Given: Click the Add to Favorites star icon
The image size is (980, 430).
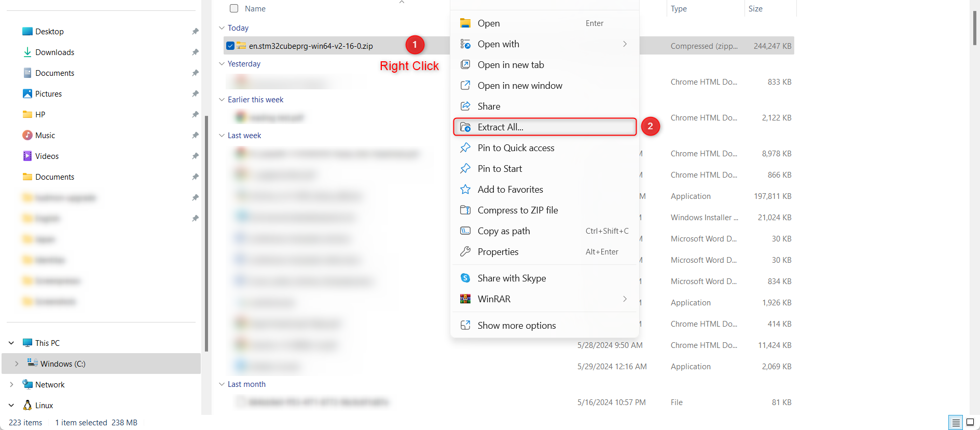Looking at the screenshot, I should click(x=465, y=190).
